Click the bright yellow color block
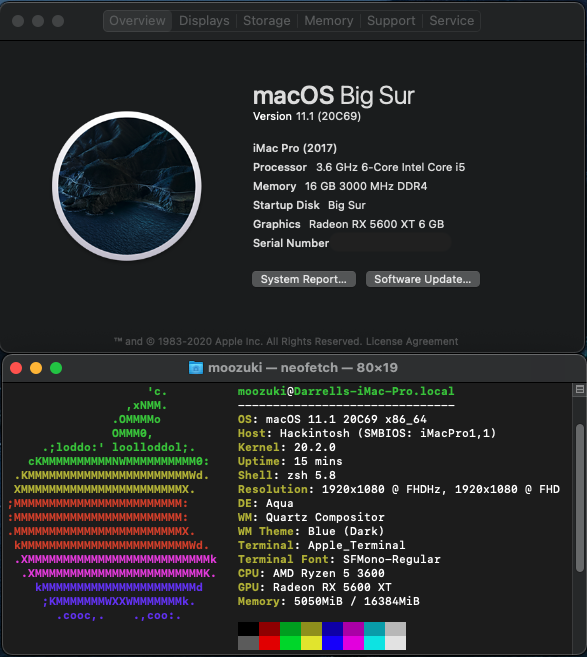 coord(311,643)
